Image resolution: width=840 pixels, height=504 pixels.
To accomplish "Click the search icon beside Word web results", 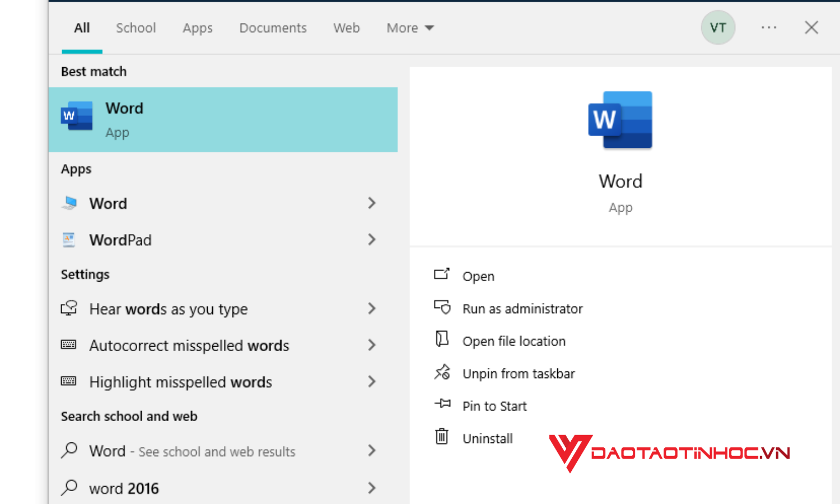I will [69, 450].
